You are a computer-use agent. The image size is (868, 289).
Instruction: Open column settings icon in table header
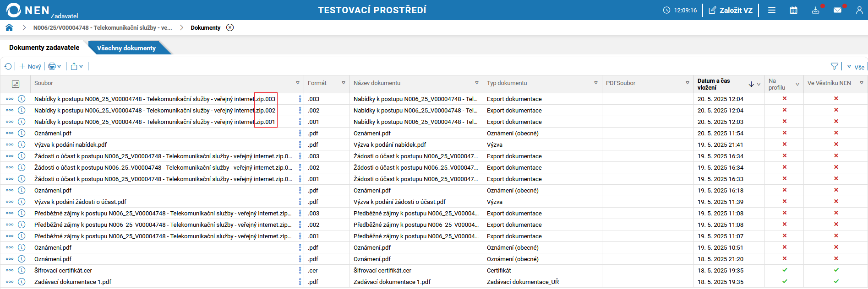(16, 84)
